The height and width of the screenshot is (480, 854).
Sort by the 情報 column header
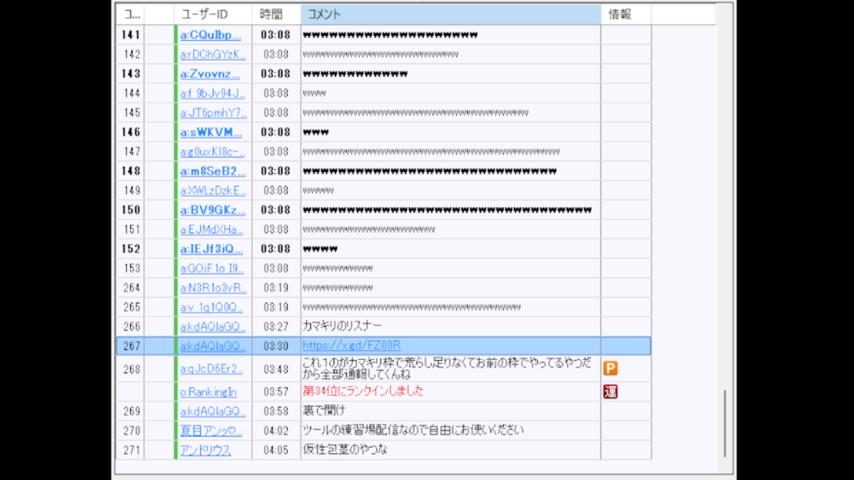[x=626, y=15]
